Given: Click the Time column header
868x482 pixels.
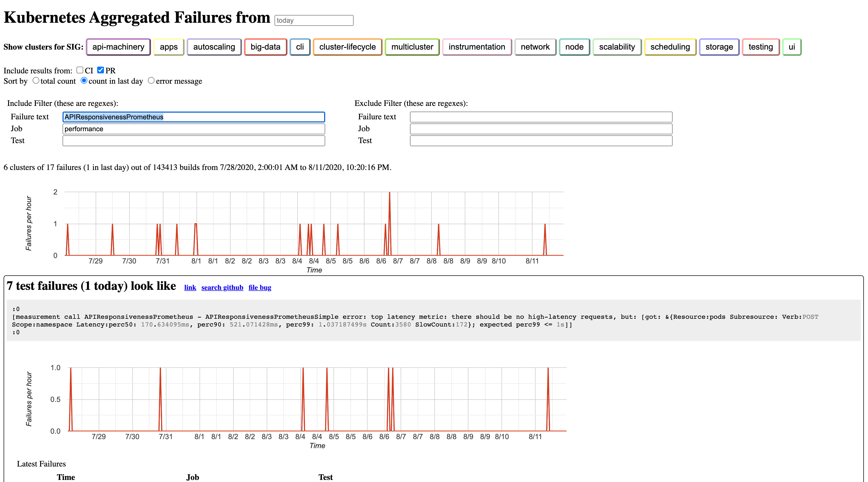Looking at the screenshot, I should pos(66,477).
